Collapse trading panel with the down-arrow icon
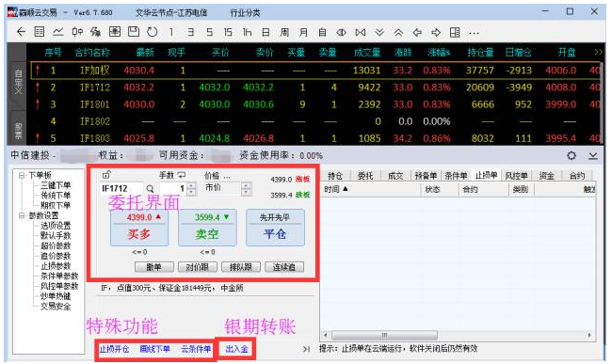The image size is (612, 364). tap(593, 156)
